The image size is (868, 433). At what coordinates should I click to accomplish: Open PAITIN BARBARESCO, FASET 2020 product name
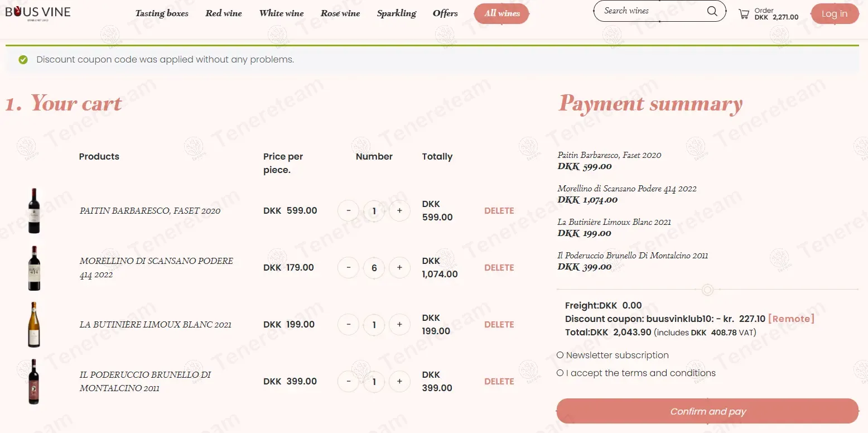[x=150, y=211]
